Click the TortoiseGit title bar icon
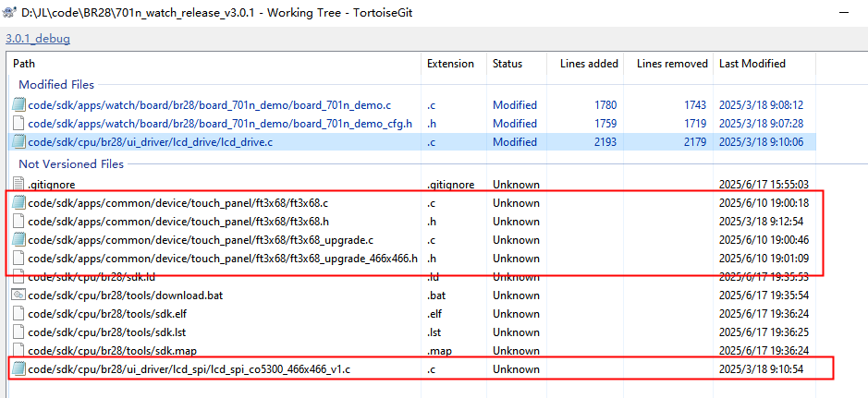The height and width of the screenshot is (398, 868). coord(9,13)
